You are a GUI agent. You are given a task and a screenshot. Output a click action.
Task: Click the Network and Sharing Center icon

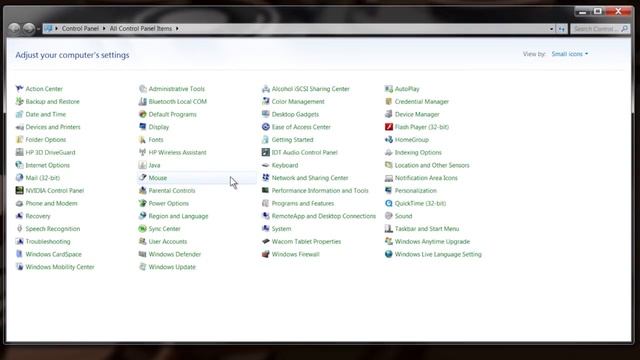click(266, 178)
